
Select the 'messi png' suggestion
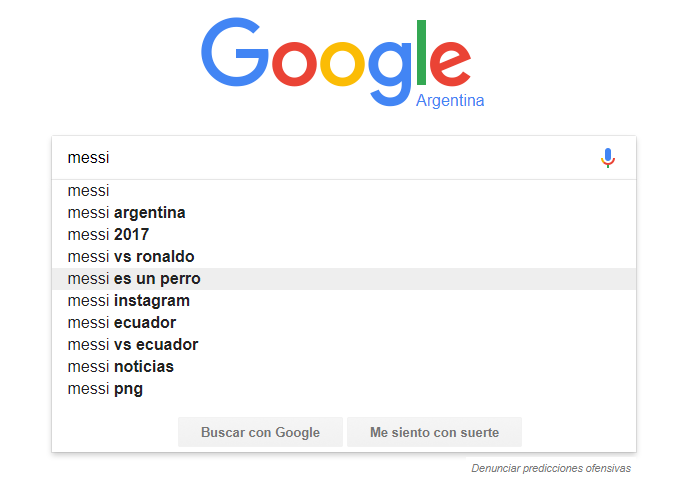344,389
